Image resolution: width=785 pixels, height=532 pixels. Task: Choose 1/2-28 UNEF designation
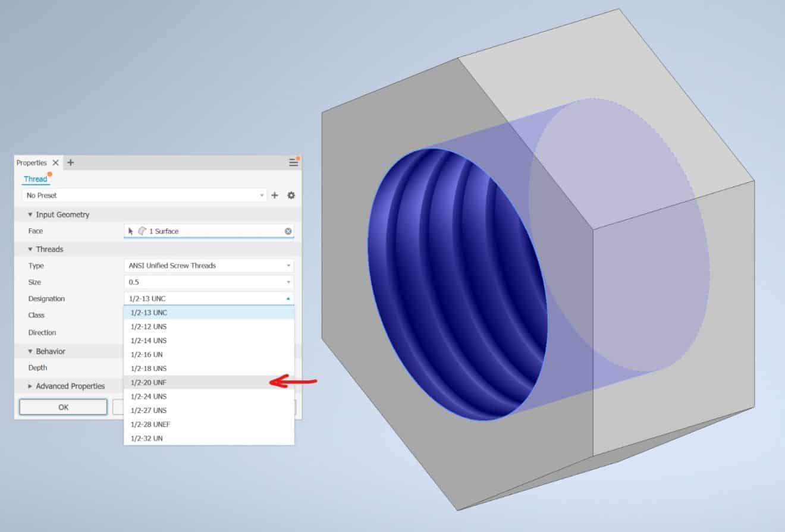click(209, 424)
